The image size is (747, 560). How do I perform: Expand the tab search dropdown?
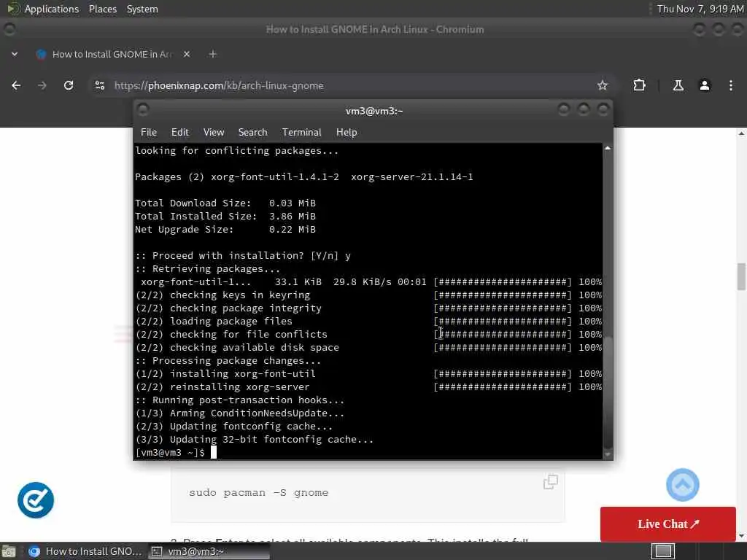(15, 54)
